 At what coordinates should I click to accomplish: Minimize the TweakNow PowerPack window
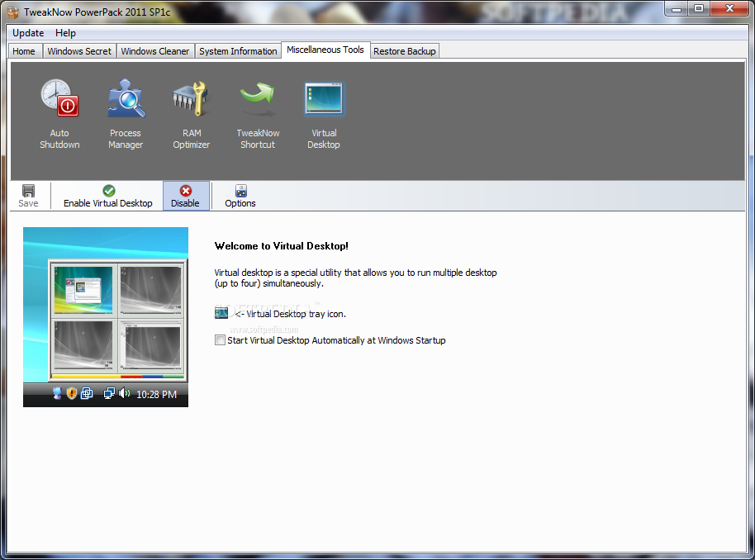point(677,9)
